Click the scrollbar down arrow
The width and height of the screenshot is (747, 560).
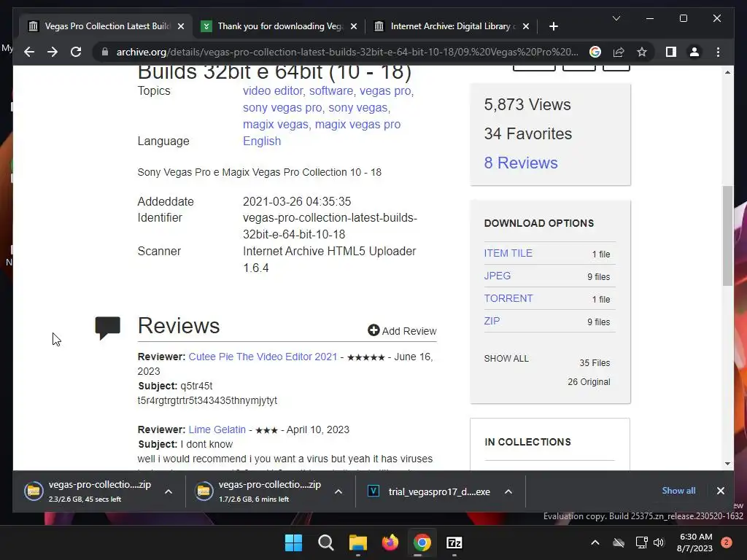[727, 463]
